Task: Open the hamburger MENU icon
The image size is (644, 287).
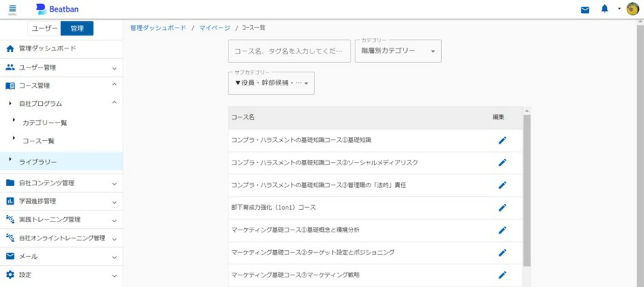Action: (x=12, y=9)
